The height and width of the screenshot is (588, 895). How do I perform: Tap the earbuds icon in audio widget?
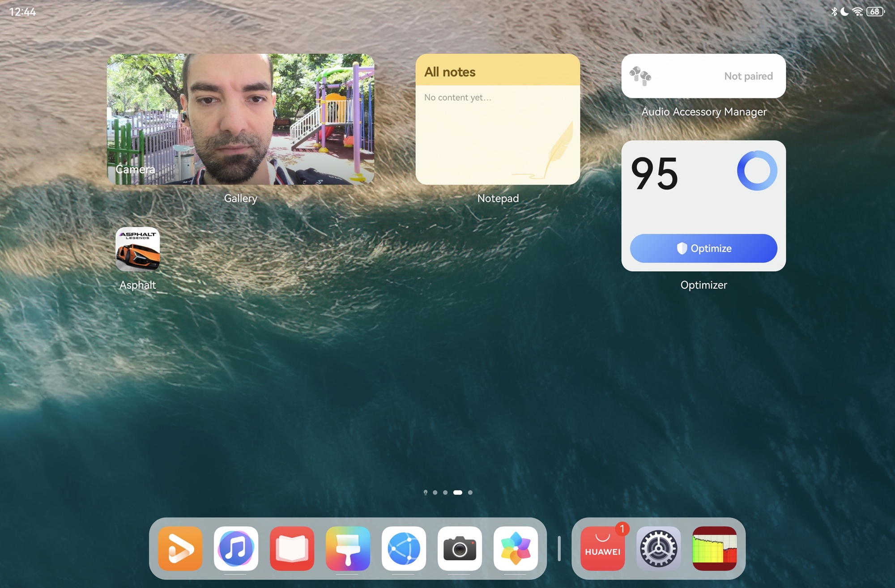[x=640, y=76]
